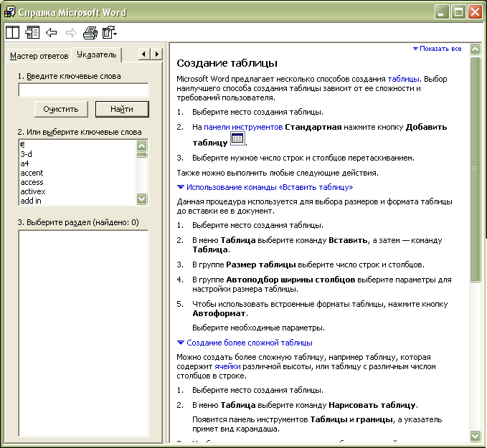Select keyword 'accent' in the list
Image resolution: width=487 pixels, height=448 pixels.
coord(77,173)
